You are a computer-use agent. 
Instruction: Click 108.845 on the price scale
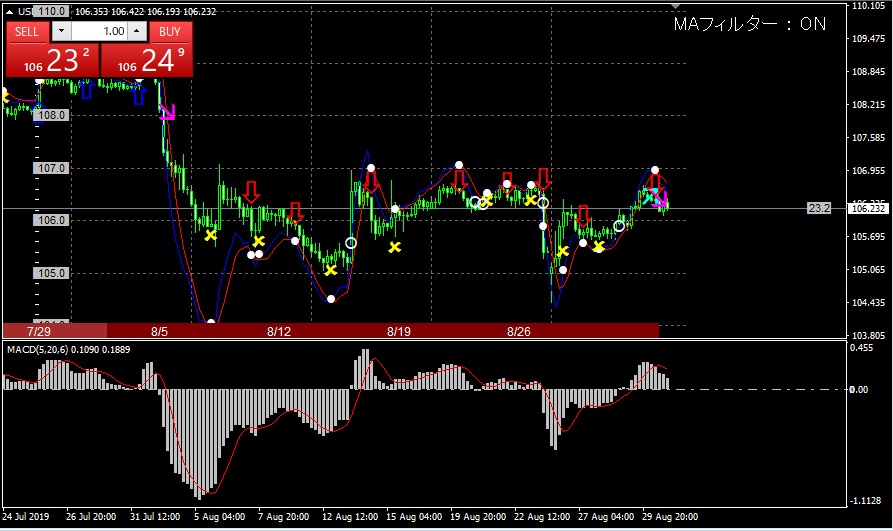pos(869,72)
